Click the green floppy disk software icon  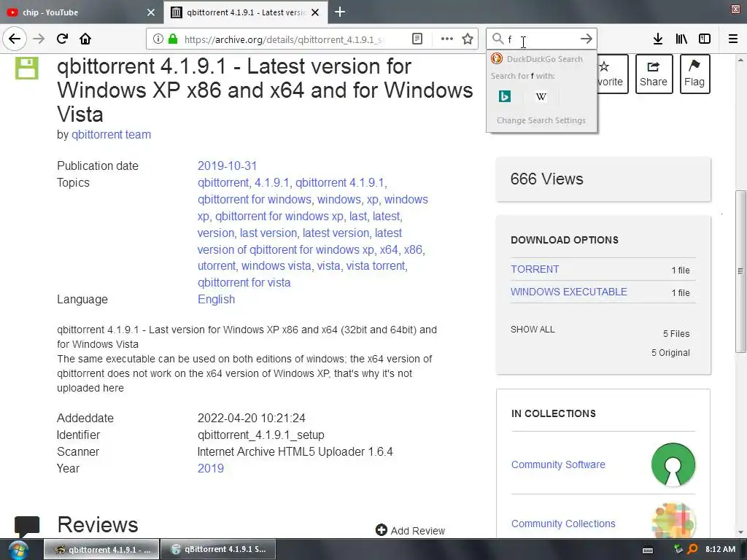point(27,68)
